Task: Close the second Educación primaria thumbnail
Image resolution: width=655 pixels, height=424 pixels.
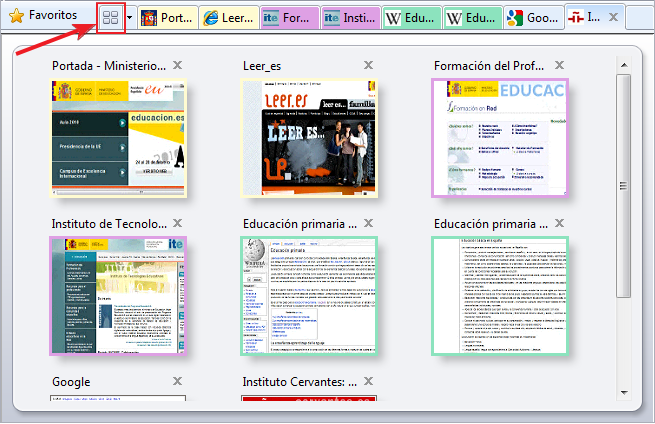Action: [559, 223]
